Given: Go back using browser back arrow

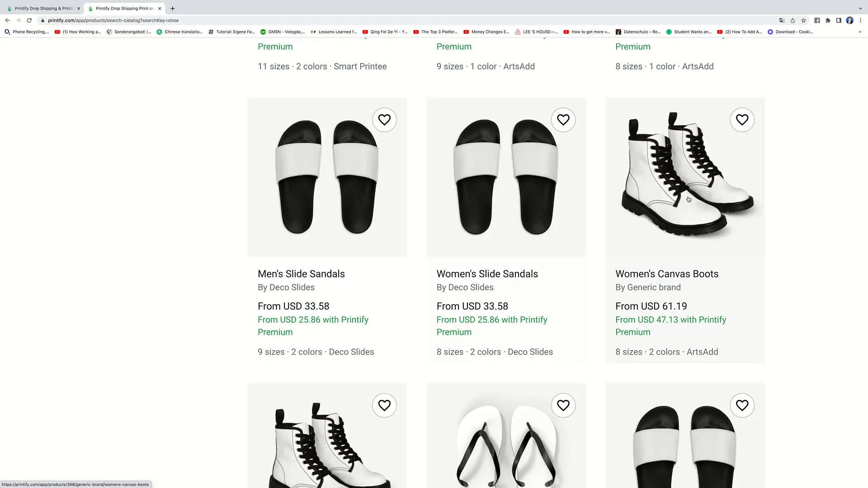Looking at the screenshot, I should click(x=7, y=20).
